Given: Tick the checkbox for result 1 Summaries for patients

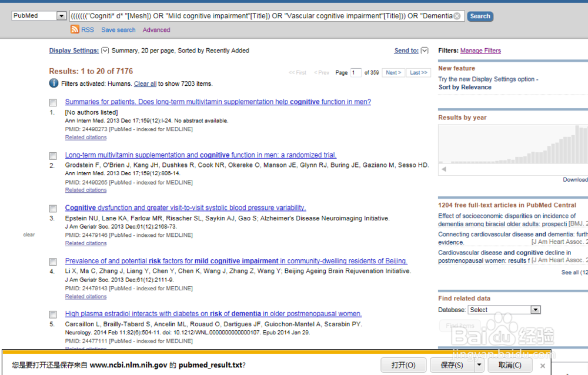Looking at the screenshot, I should coord(54,102).
